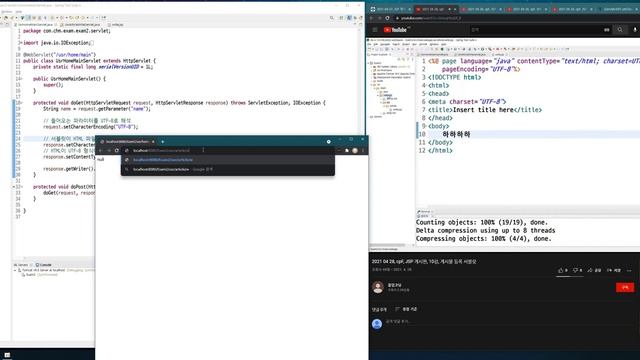Open the YouTube hamburger guide menu
Screen dimensions: 640x360
pos(375,30)
